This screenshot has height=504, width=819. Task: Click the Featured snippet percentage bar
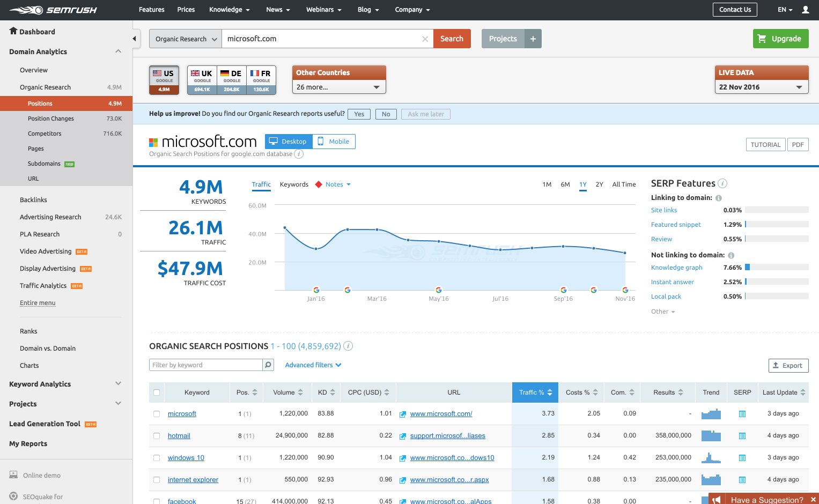777,225
